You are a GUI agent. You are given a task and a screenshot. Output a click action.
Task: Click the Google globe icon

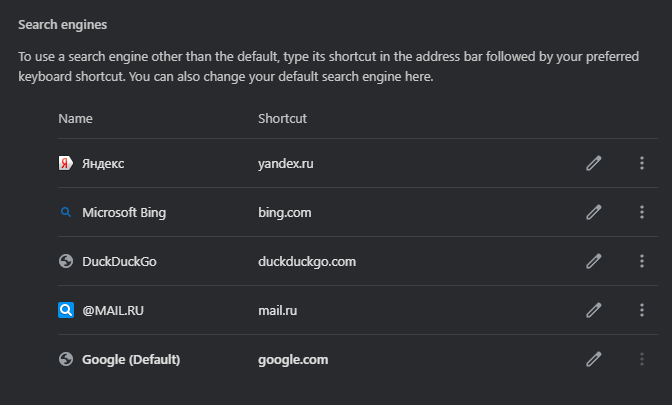66,359
